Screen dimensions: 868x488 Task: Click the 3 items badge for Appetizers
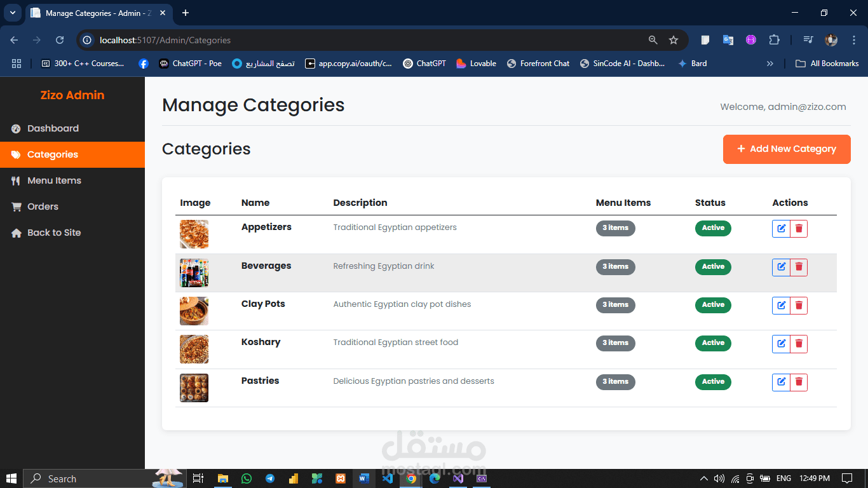click(615, 228)
